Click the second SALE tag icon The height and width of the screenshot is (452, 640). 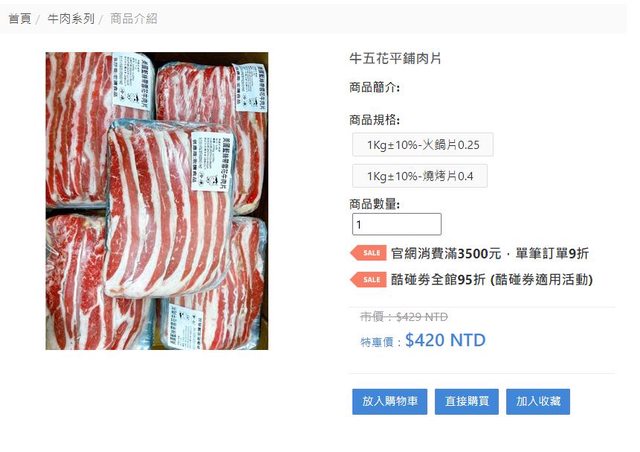369,280
